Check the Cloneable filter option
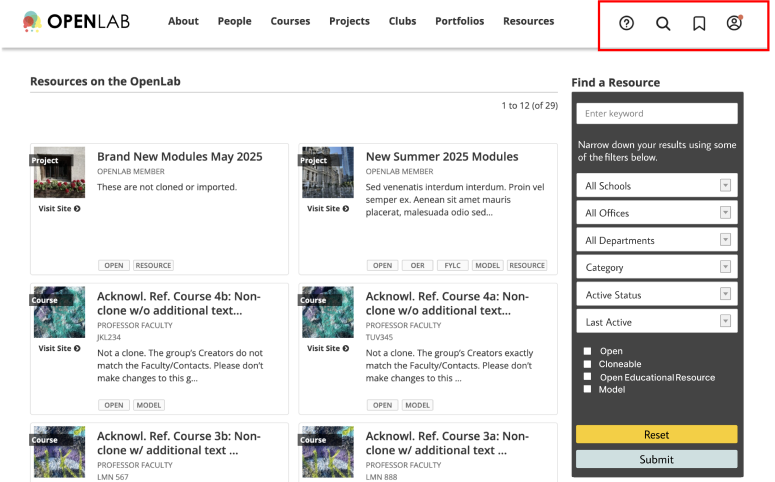Screen dimensions: 775x482 (588, 365)
